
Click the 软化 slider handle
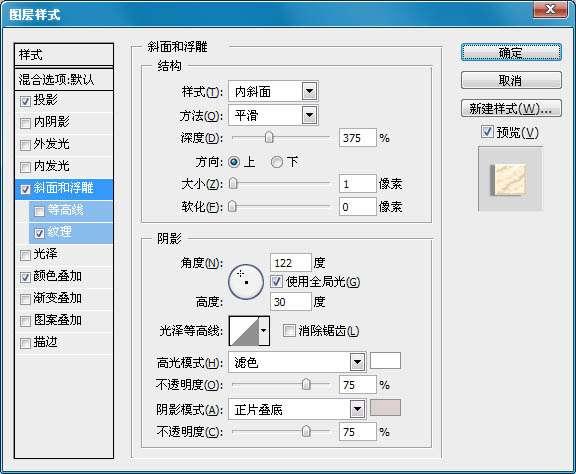point(232,207)
